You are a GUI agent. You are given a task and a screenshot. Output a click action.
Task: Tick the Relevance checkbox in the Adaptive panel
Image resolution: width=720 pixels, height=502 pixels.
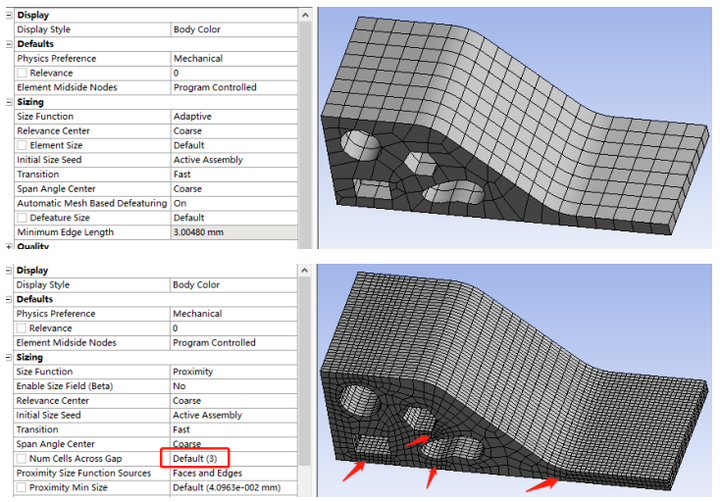[22, 73]
